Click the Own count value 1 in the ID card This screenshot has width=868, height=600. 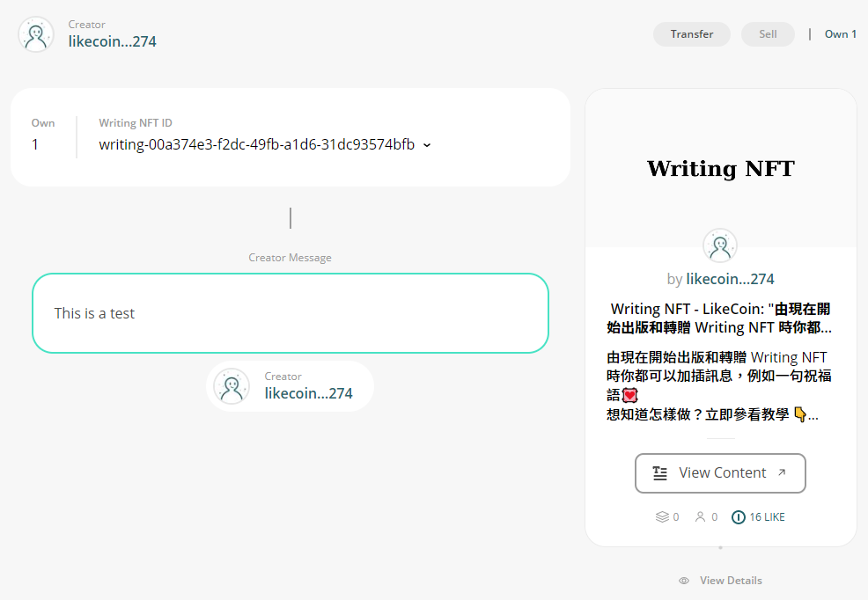pos(35,145)
